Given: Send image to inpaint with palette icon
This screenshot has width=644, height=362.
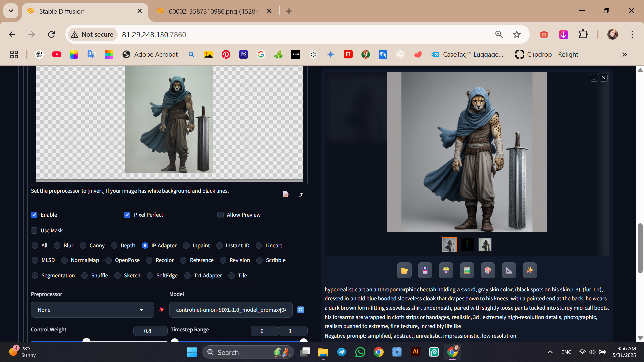Looking at the screenshot, I should (488, 270).
